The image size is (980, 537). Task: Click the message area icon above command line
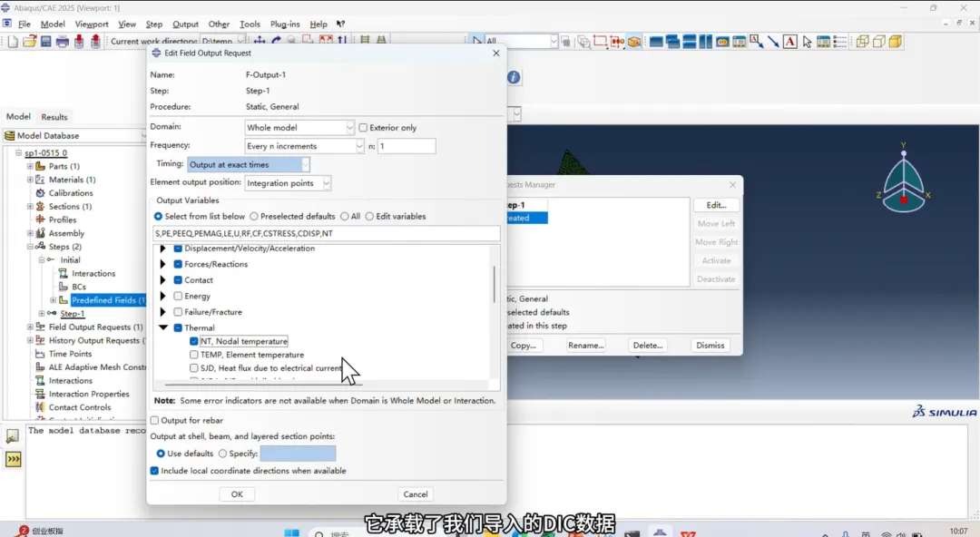tap(13, 436)
